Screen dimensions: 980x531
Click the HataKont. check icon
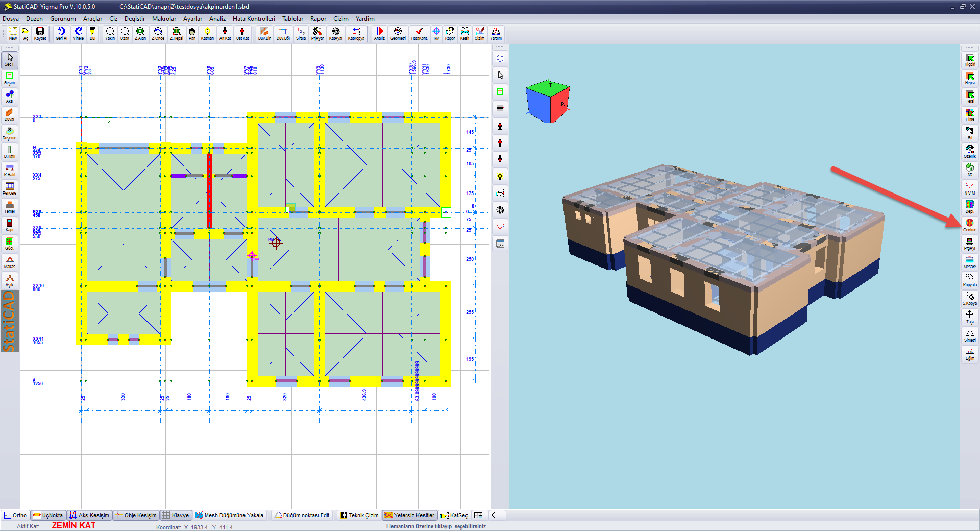419,34
